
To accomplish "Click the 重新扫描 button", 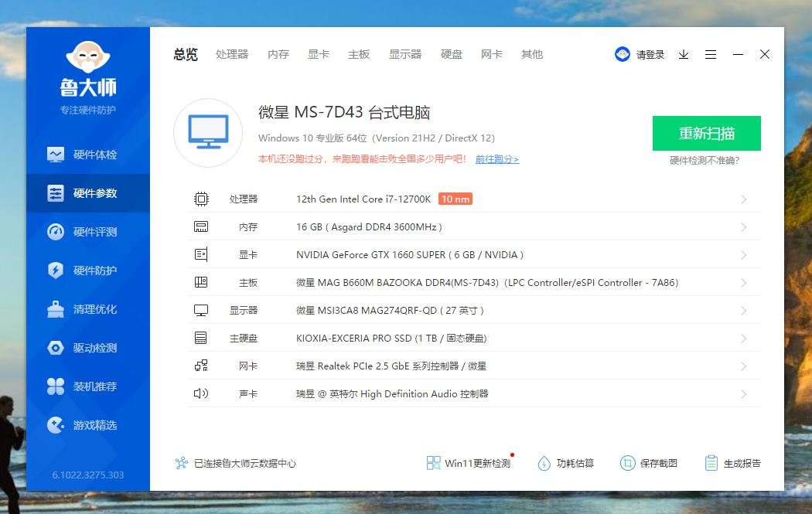I will click(x=708, y=133).
